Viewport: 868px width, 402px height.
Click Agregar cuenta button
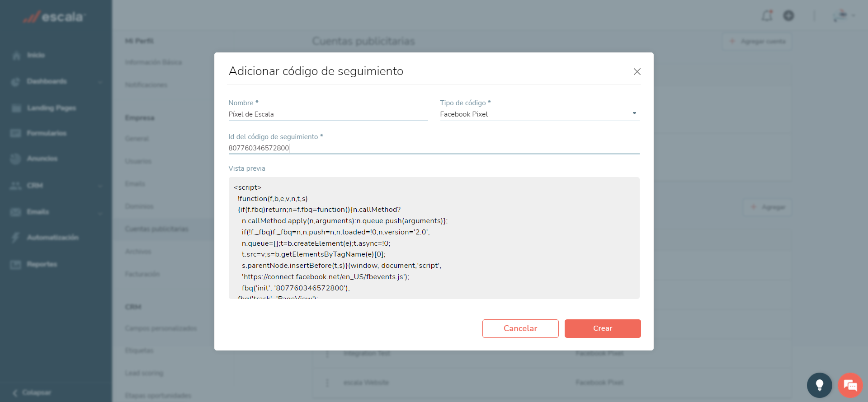pos(757,42)
